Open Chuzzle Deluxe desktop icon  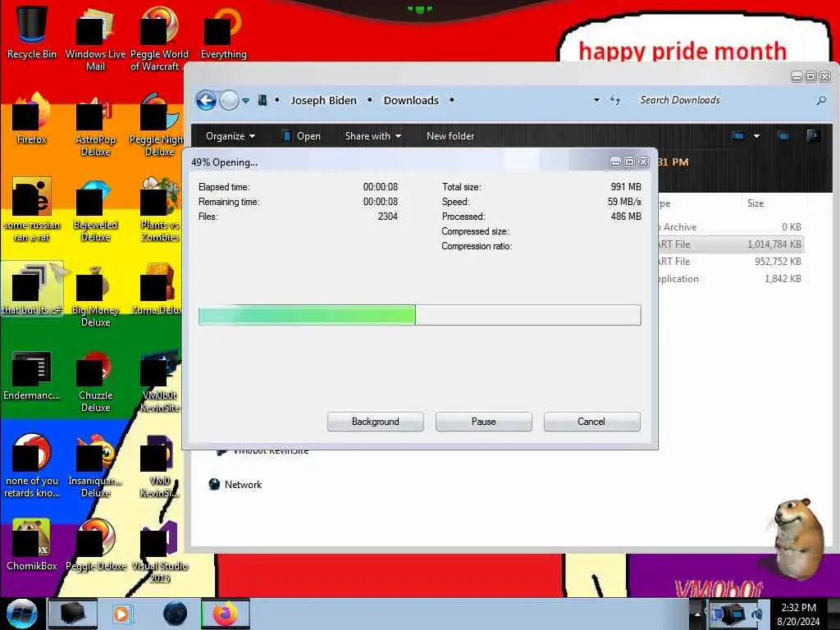[x=95, y=381]
